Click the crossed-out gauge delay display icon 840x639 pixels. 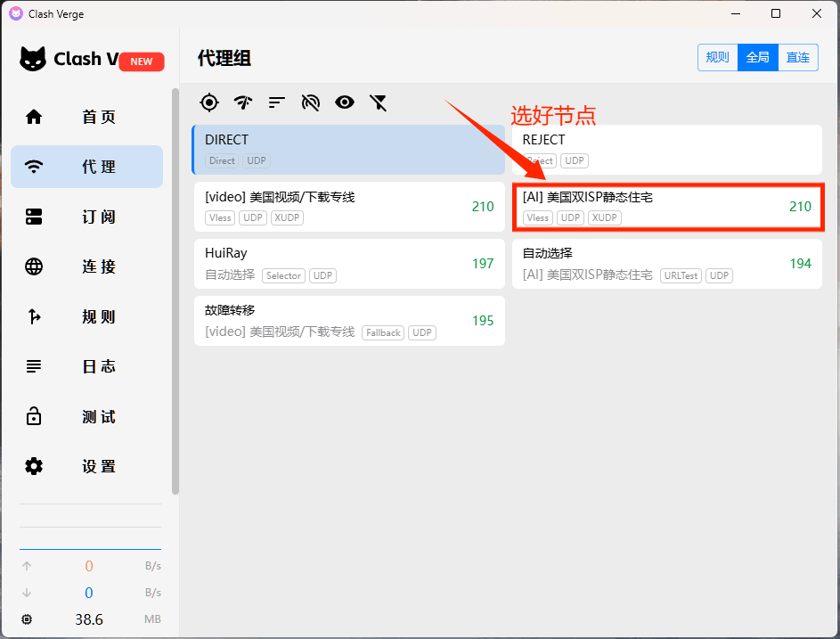point(311,102)
